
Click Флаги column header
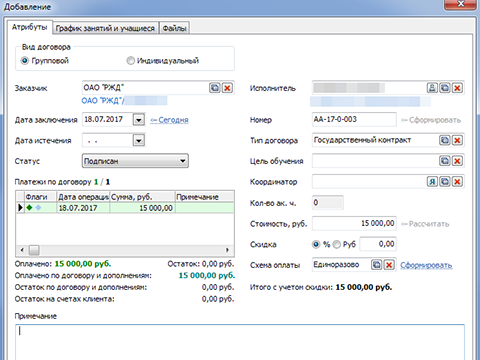[40, 197]
